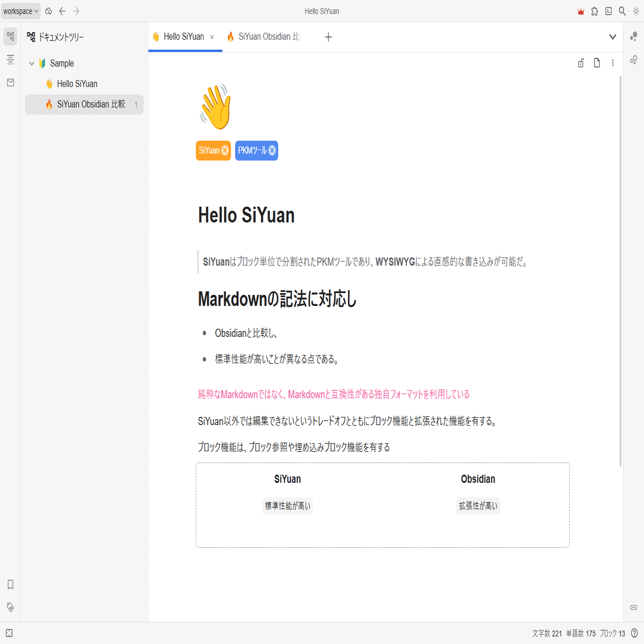This screenshot has height=644, width=644.
Task: Click the editor vertical scrollbar
Action: click(x=620, y=271)
